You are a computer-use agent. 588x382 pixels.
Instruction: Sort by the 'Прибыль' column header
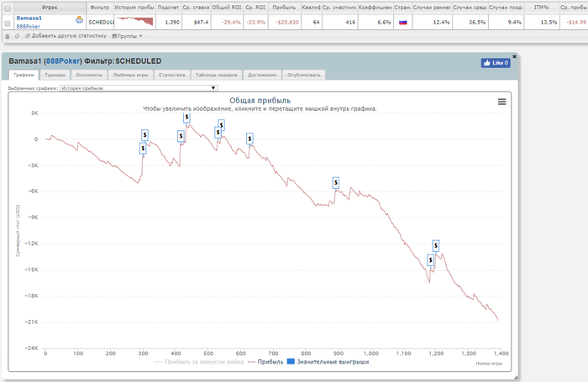(284, 8)
